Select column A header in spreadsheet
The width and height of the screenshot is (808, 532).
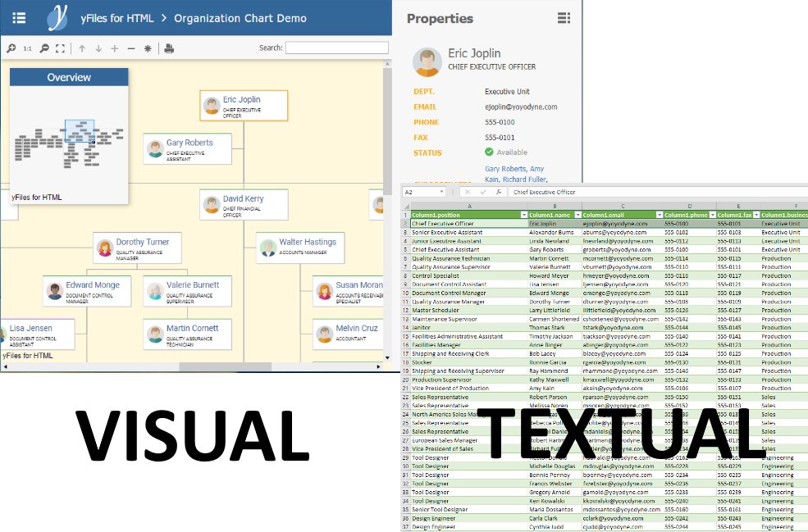[469, 206]
